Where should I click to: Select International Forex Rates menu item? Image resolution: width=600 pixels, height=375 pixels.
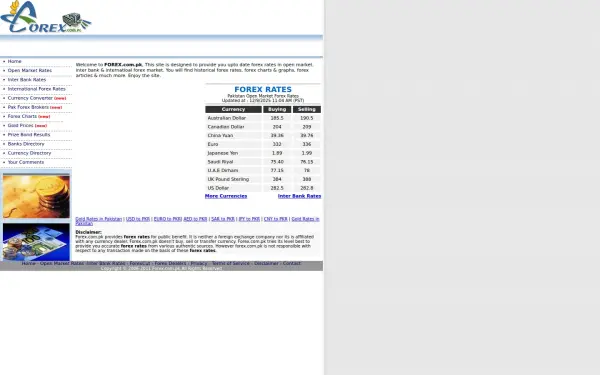36,89
